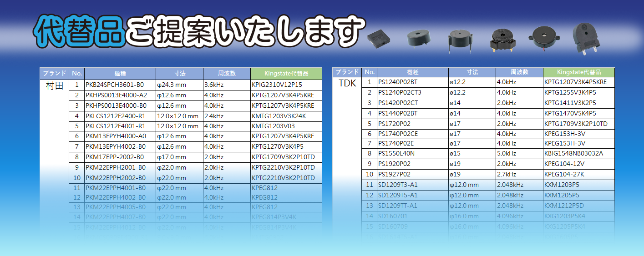Click the KBIG1548NB03032A replacement part
Image resolution: width=644 pixels, height=256 pixels.
(x=573, y=154)
